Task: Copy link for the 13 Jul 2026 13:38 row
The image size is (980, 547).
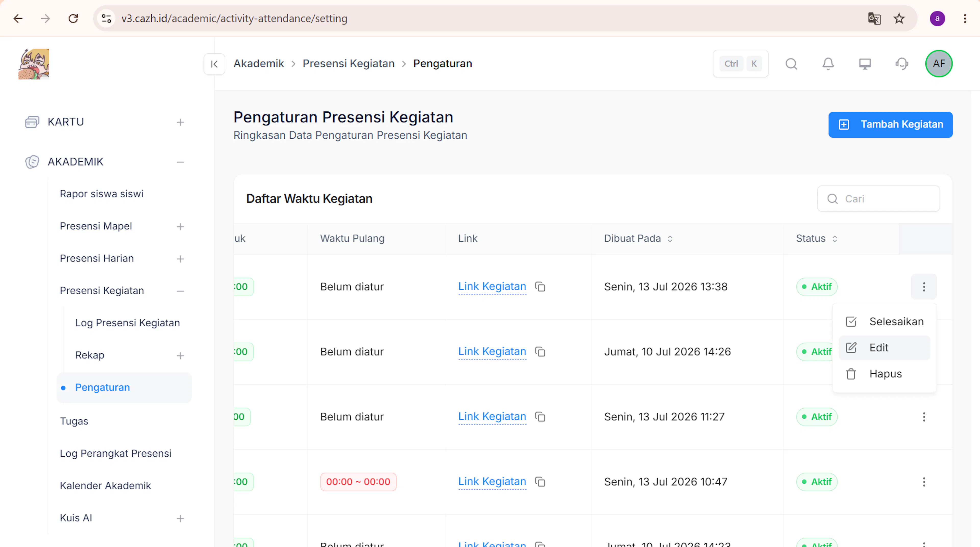Action: 540,287
